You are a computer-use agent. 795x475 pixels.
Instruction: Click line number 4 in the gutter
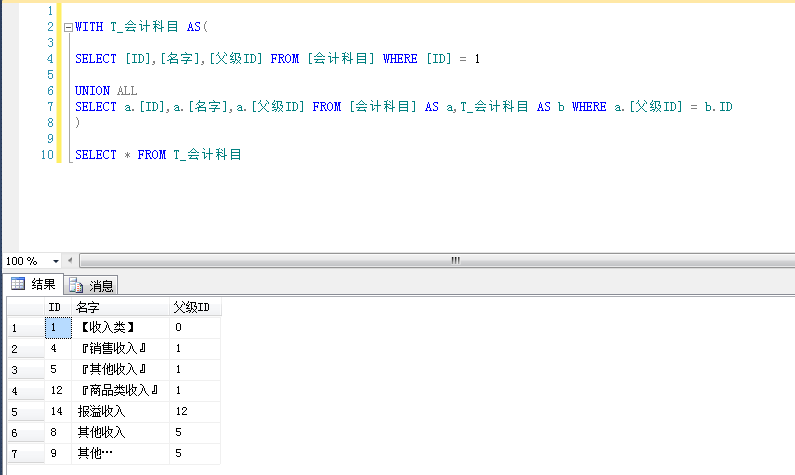point(50,59)
